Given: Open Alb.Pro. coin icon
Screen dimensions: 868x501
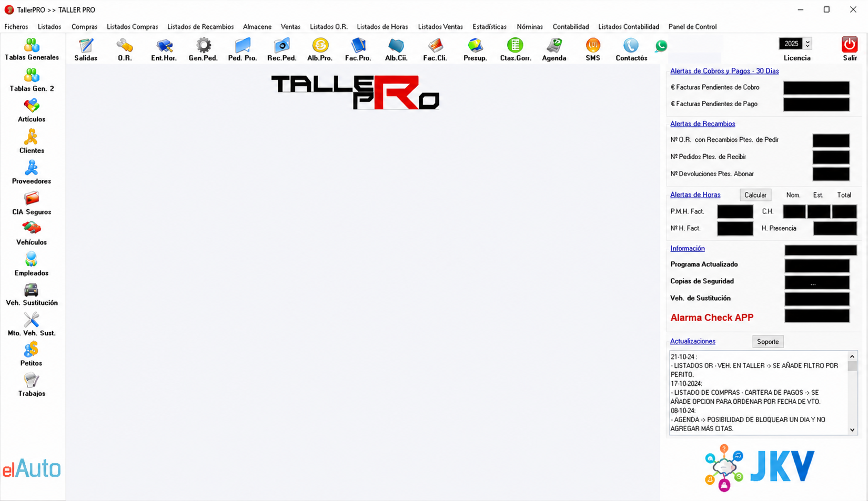Looking at the screenshot, I should click(x=320, y=50).
